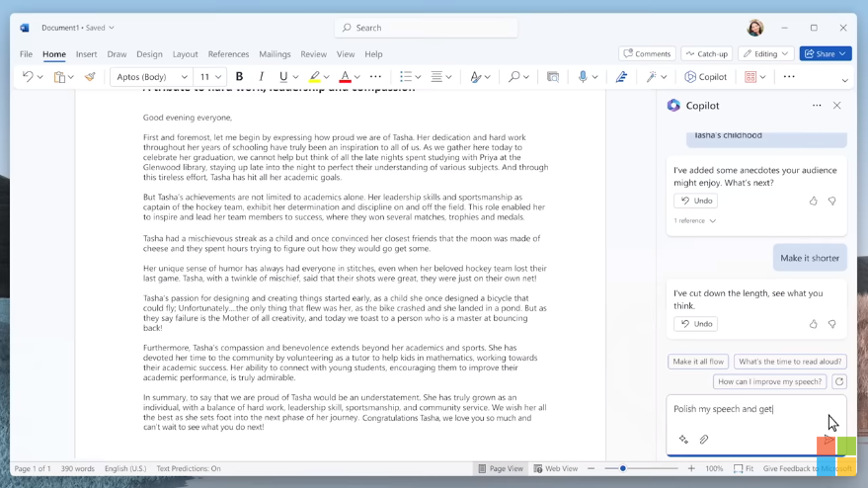The height and width of the screenshot is (488, 868).
Task: Select the Format Painter brush
Action: (90, 77)
